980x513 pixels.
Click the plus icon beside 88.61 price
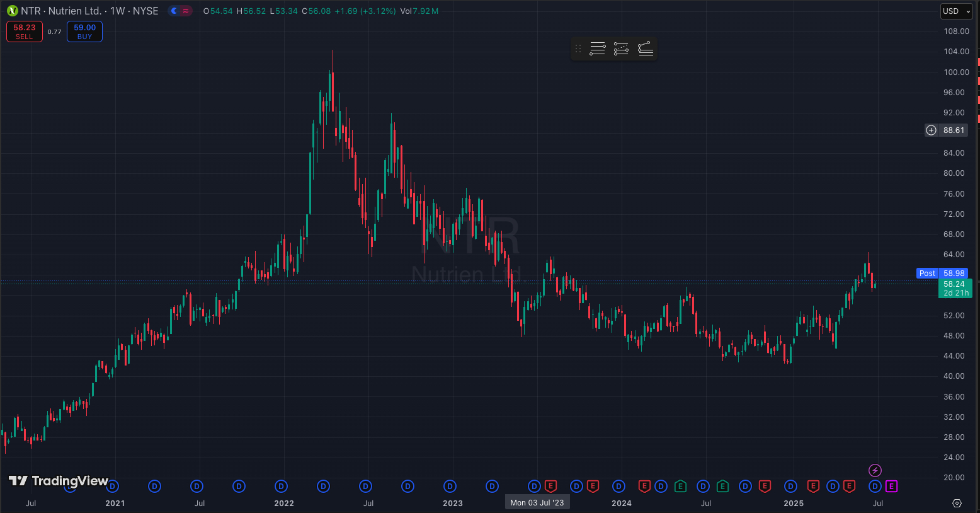pos(931,130)
